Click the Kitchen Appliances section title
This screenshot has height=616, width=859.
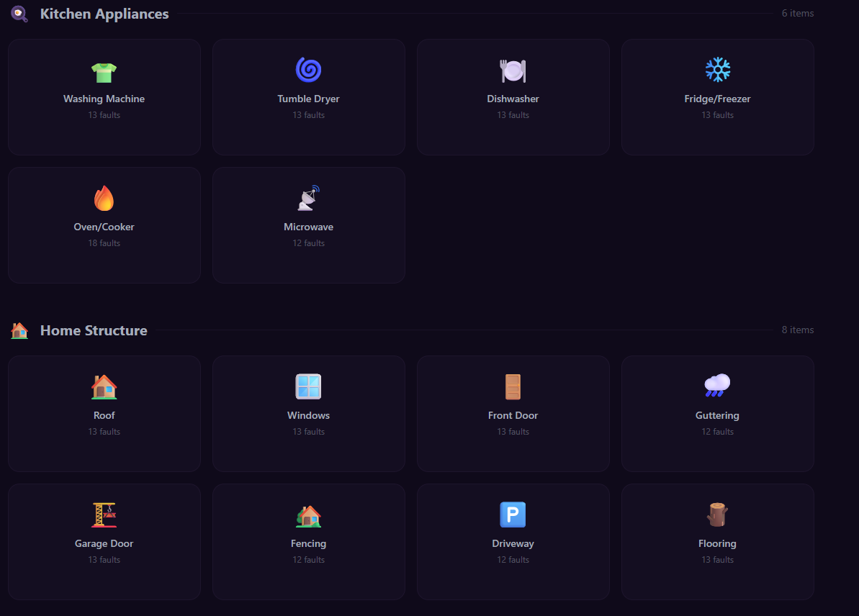click(104, 14)
